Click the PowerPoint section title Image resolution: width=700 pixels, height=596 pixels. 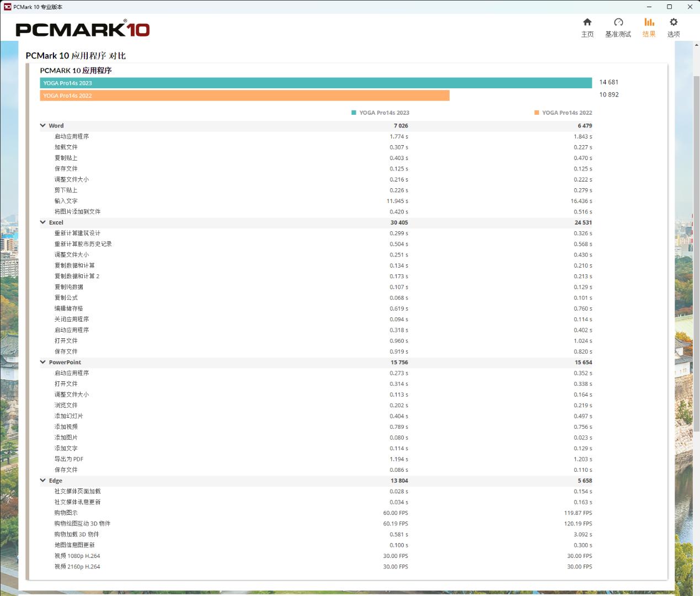tap(65, 363)
